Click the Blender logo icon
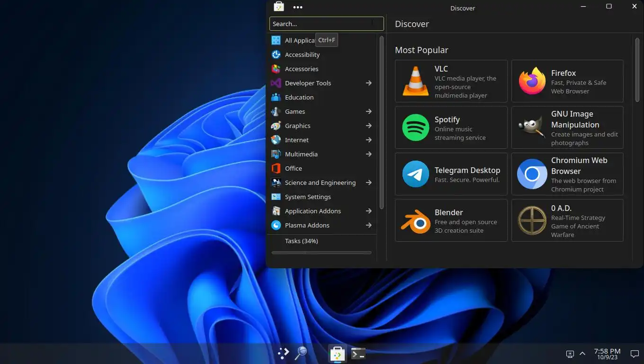This screenshot has height=364, width=644. pos(415,221)
